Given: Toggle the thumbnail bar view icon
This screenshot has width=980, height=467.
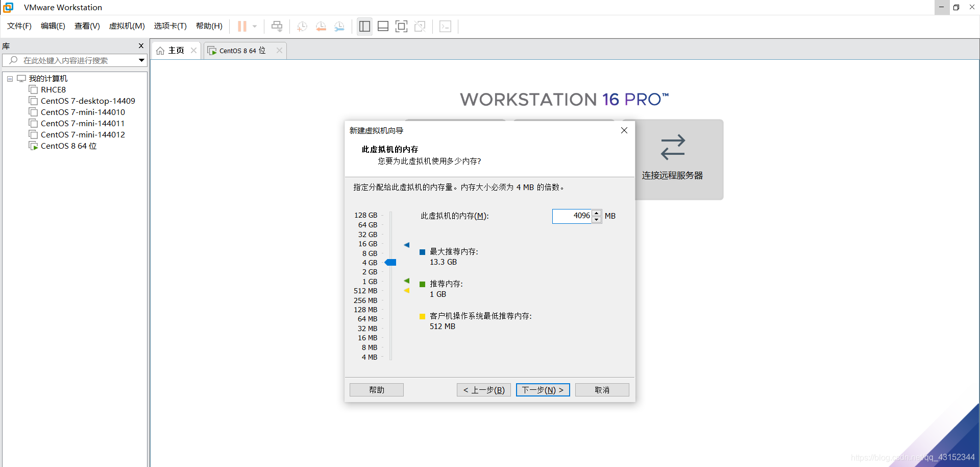Looking at the screenshot, I should pos(383,26).
